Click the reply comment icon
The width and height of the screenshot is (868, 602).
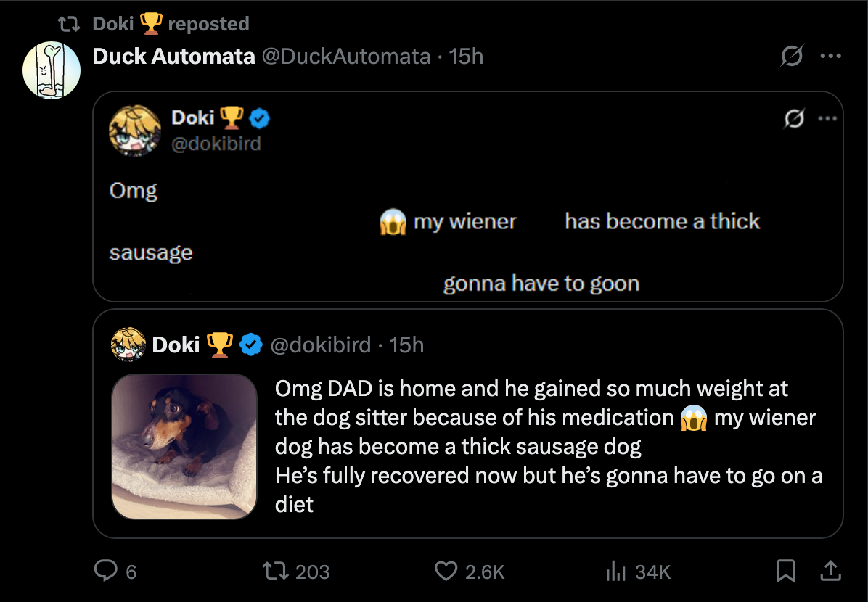click(x=106, y=572)
